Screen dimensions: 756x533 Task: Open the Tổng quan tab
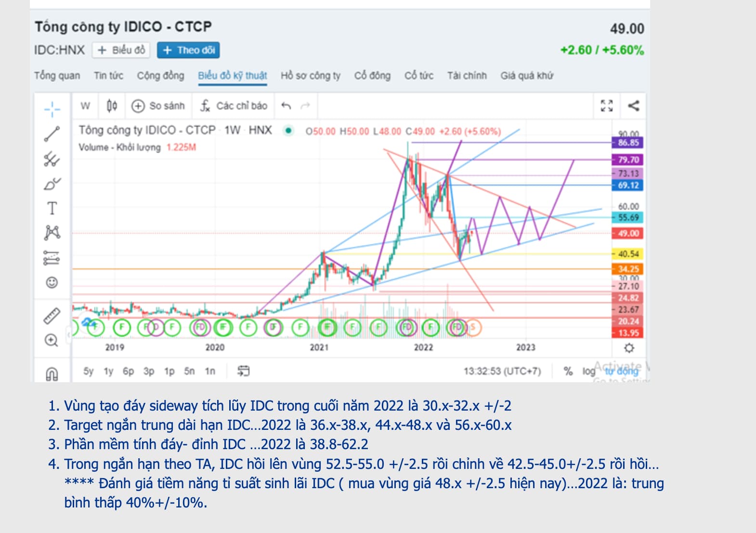pos(57,76)
